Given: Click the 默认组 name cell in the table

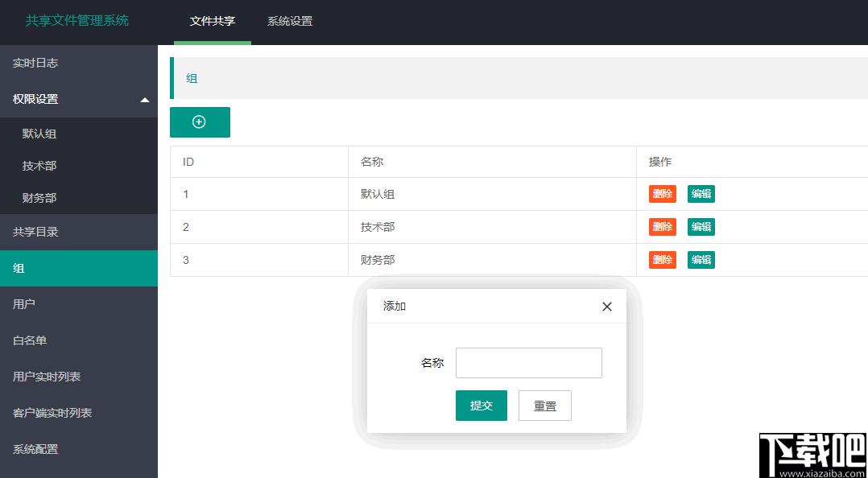Looking at the screenshot, I should 492,194.
